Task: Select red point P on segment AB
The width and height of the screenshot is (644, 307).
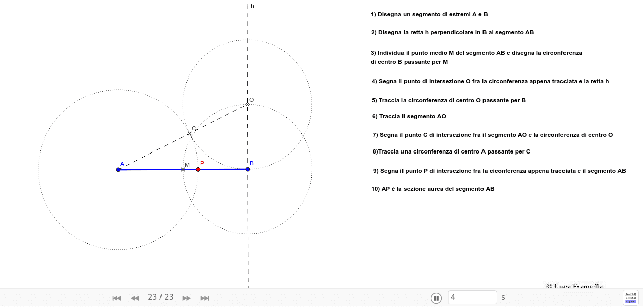Action: tap(198, 169)
